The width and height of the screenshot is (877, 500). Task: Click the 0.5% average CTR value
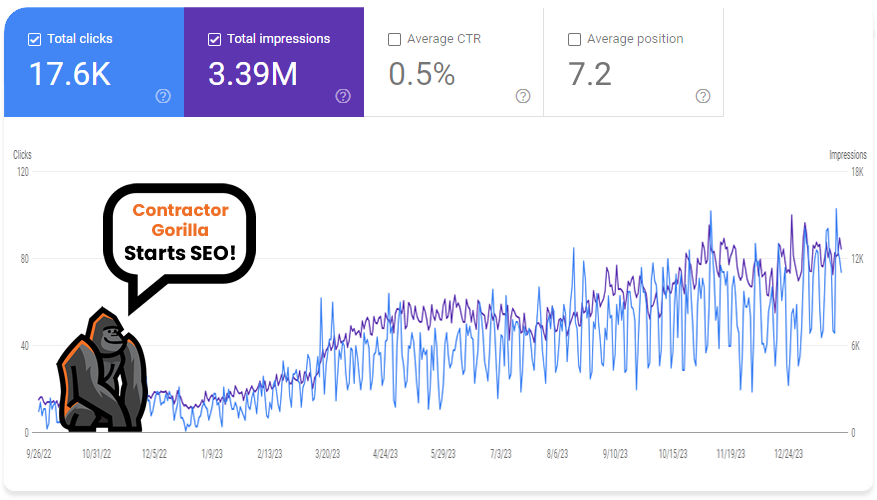(421, 74)
